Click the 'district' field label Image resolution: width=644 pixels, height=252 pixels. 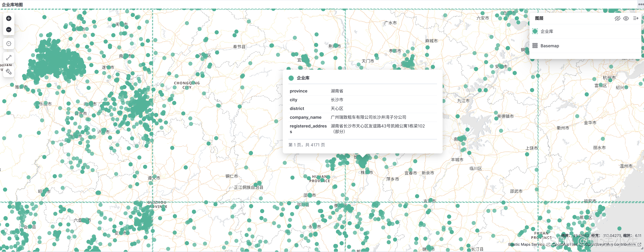coord(297,108)
